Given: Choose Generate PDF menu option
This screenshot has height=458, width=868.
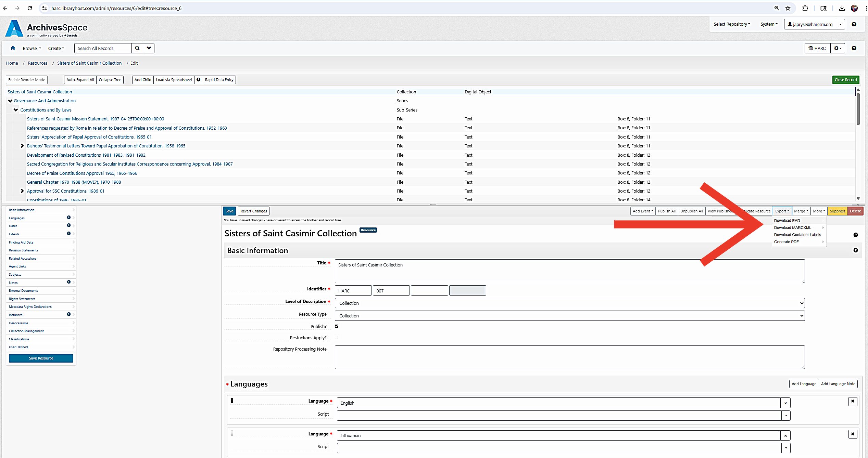Looking at the screenshot, I should tap(786, 242).
